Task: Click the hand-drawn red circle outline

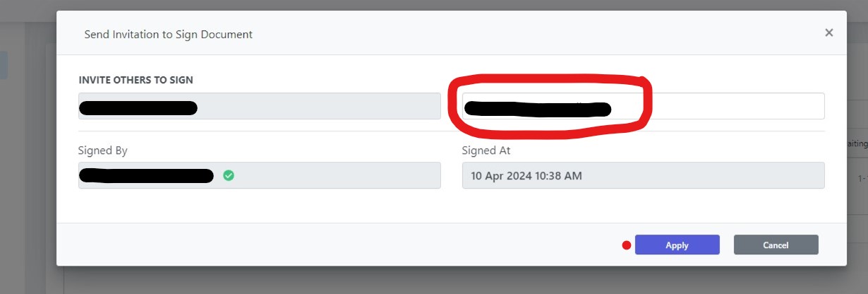Action: click(550, 106)
